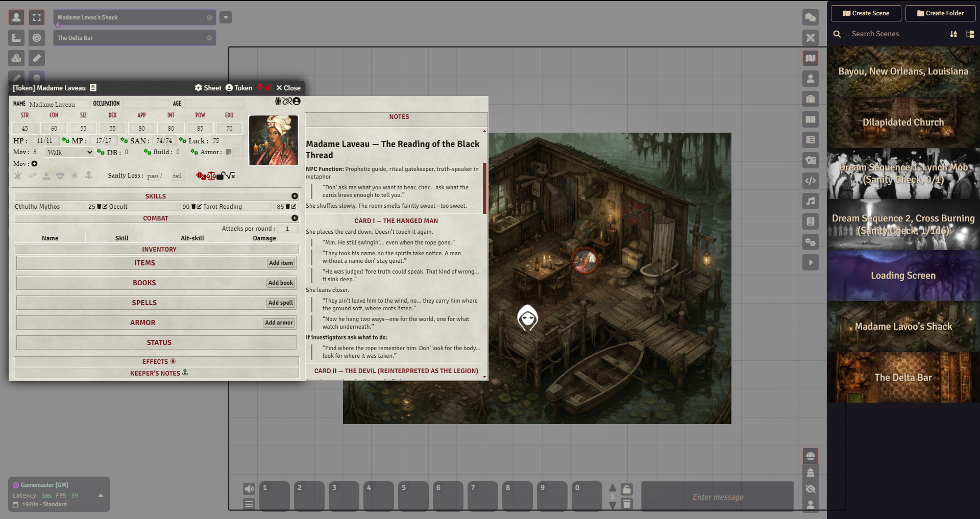Open the Playlists music note tab
980x519 pixels.
810,201
